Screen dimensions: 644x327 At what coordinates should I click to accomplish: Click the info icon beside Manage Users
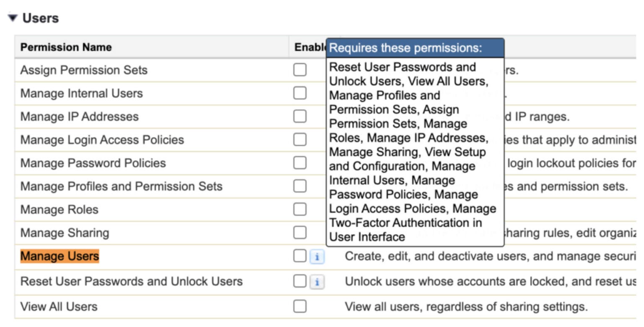point(317,257)
